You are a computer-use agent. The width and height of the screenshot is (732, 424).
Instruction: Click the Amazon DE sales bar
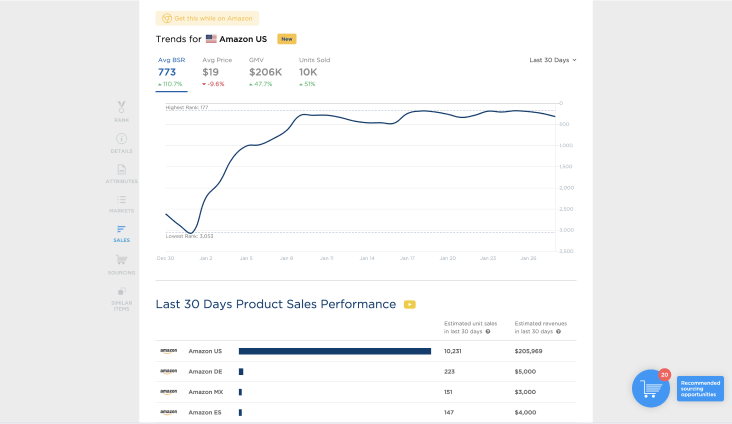[x=241, y=372]
